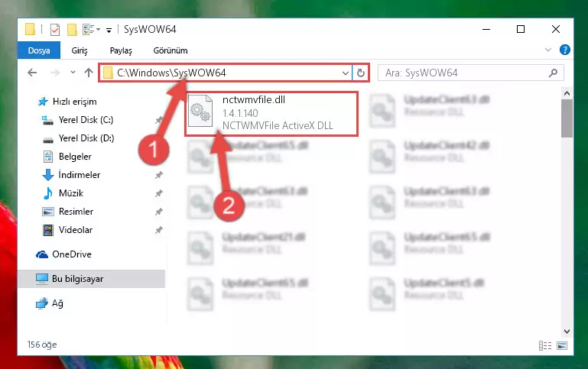Click the pin icon next to Videolar
588x369 pixels.
[x=159, y=230]
